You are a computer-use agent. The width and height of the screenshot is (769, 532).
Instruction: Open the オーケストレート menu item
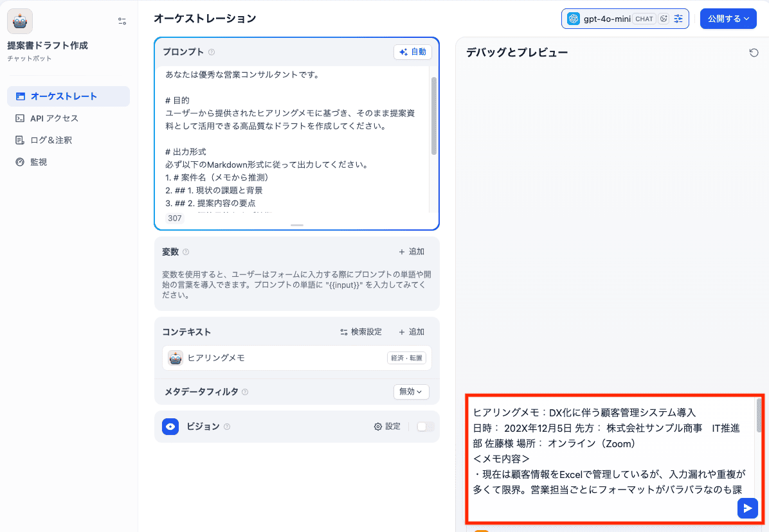(x=68, y=96)
